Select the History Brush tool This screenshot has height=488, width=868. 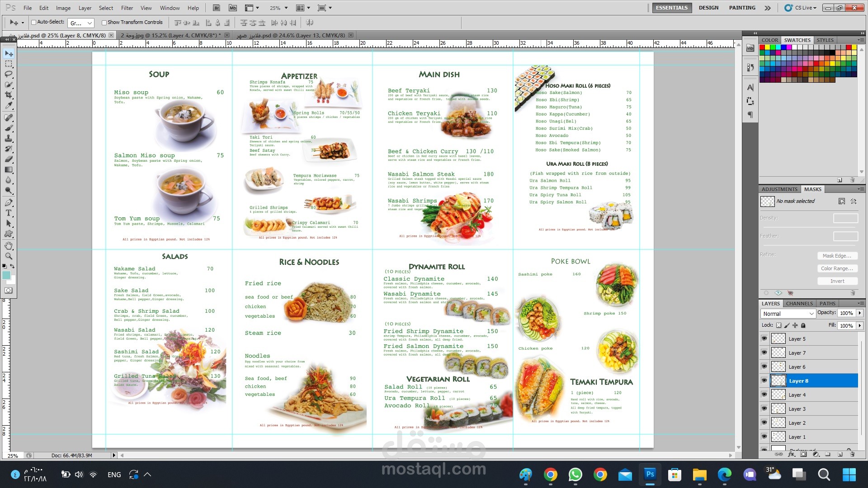(9, 149)
